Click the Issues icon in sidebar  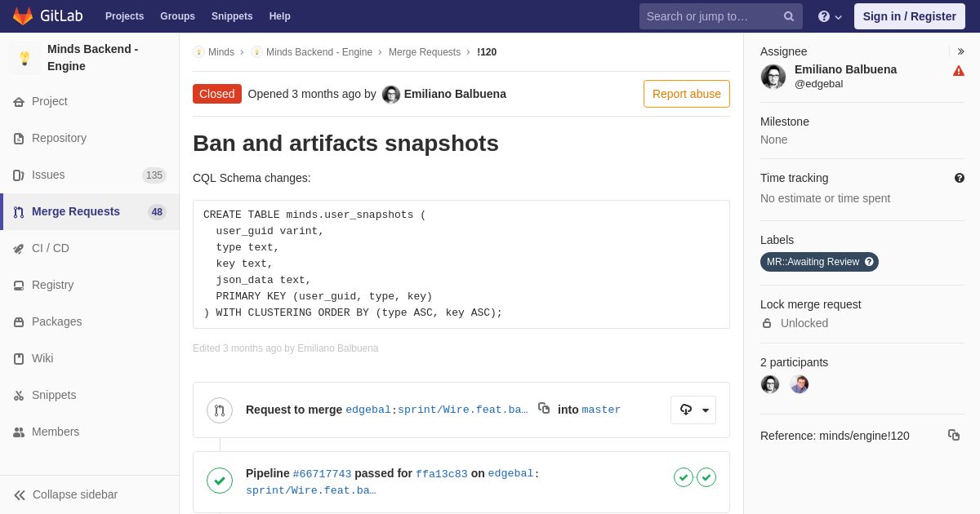click(x=19, y=175)
